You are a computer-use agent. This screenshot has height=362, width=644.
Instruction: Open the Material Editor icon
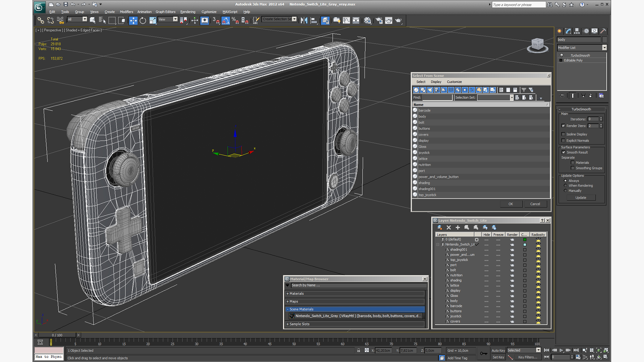point(368,21)
